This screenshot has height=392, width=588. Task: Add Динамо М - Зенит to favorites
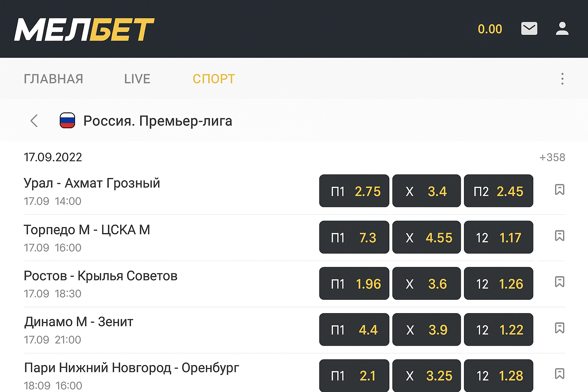(x=559, y=328)
